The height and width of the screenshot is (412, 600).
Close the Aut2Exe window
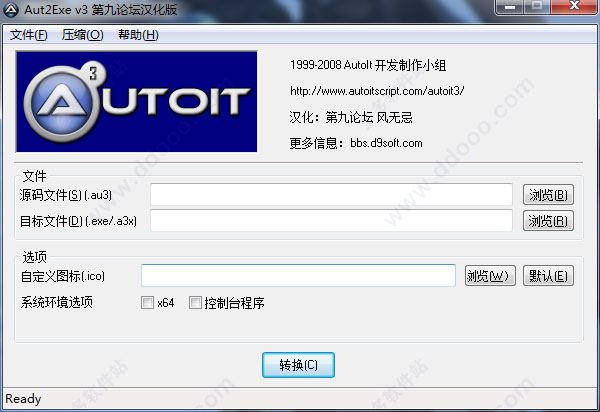click(574, 7)
